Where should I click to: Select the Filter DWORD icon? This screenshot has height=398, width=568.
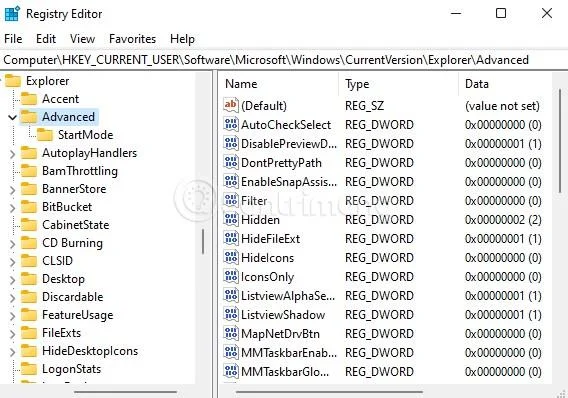pyautogui.click(x=231, y=200)
